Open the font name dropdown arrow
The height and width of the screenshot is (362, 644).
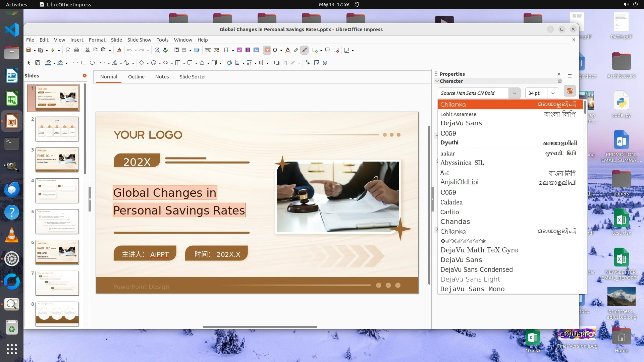click(x=514, y=93)
